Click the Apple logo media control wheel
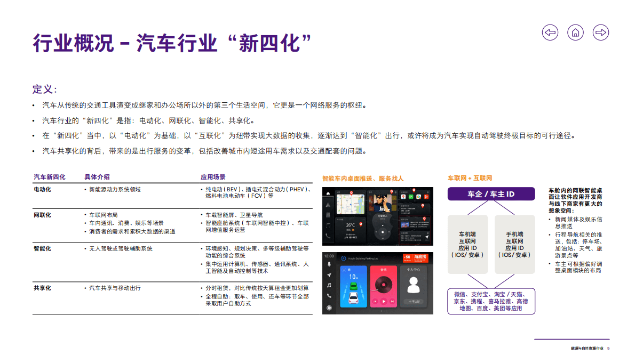635x364 pixels. coord(383,232)
